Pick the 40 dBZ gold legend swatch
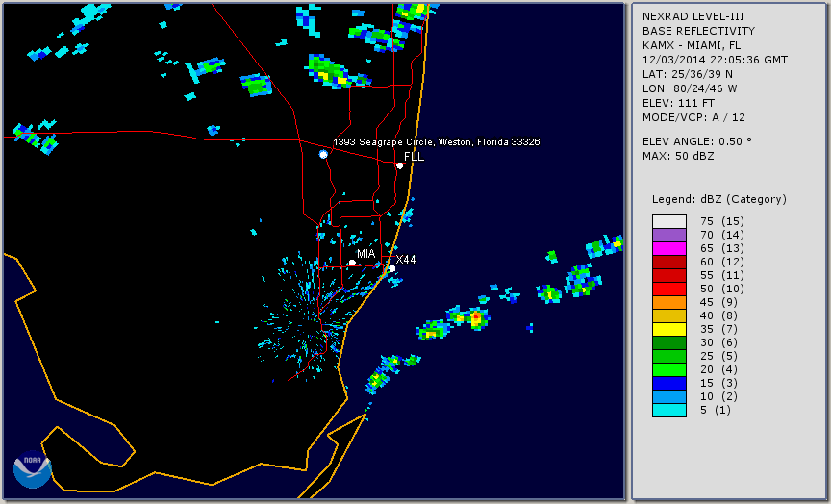 coord(668,315)
